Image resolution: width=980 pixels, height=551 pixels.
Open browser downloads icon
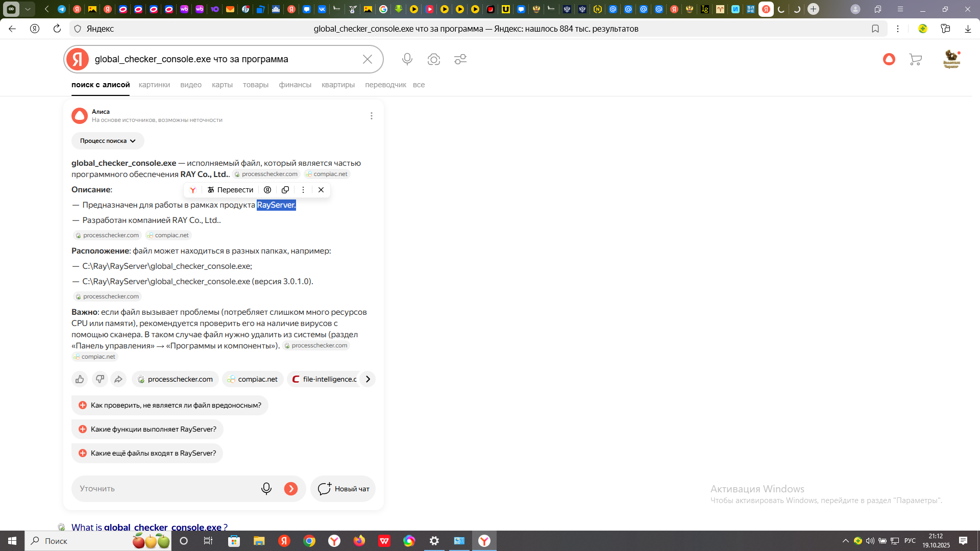[x=968, y=29]
